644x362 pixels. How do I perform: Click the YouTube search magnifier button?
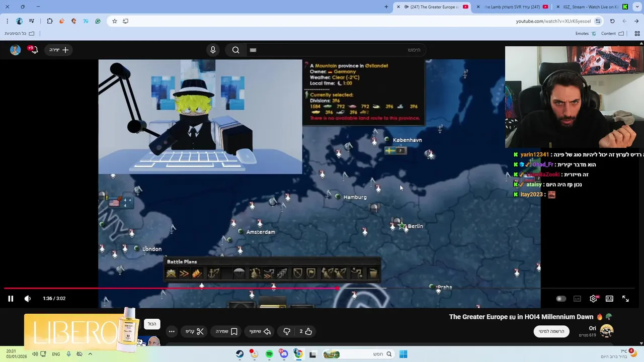(235, 50)
